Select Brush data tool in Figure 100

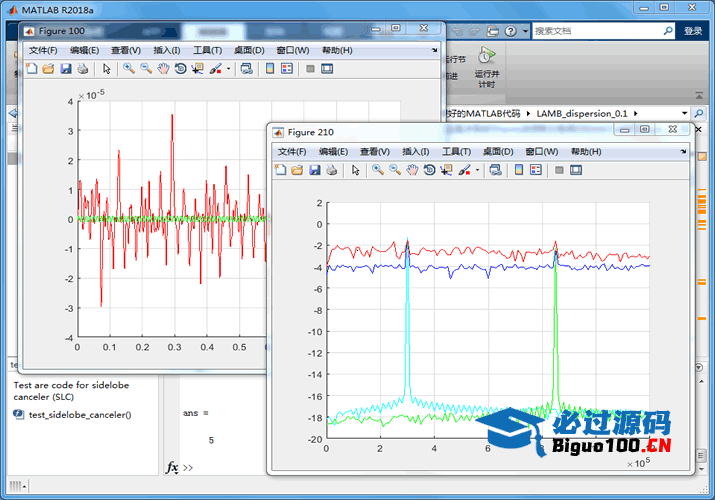pos(215,69)
